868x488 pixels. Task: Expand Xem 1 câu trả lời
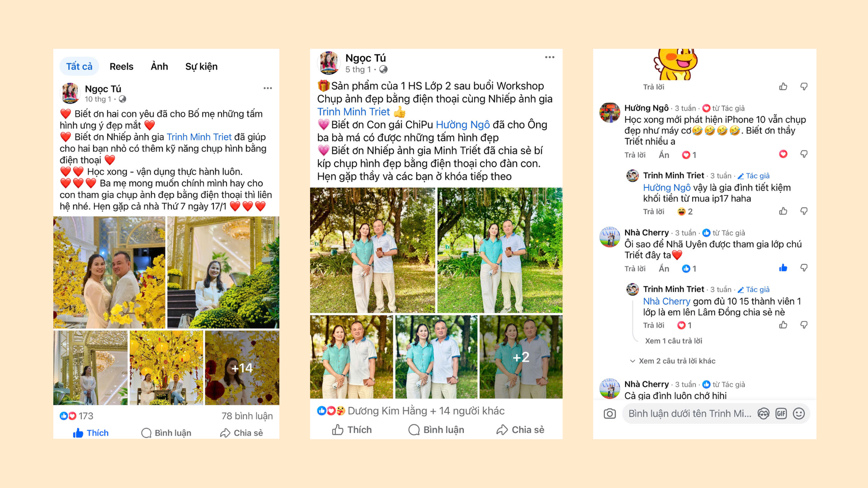point(674,341)
